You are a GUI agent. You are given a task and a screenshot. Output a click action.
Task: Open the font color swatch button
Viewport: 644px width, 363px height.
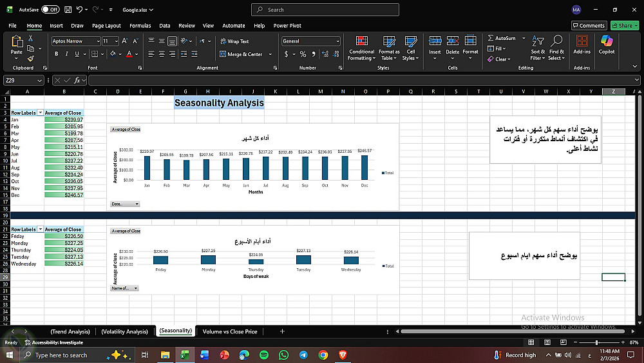tap(129, 54)
